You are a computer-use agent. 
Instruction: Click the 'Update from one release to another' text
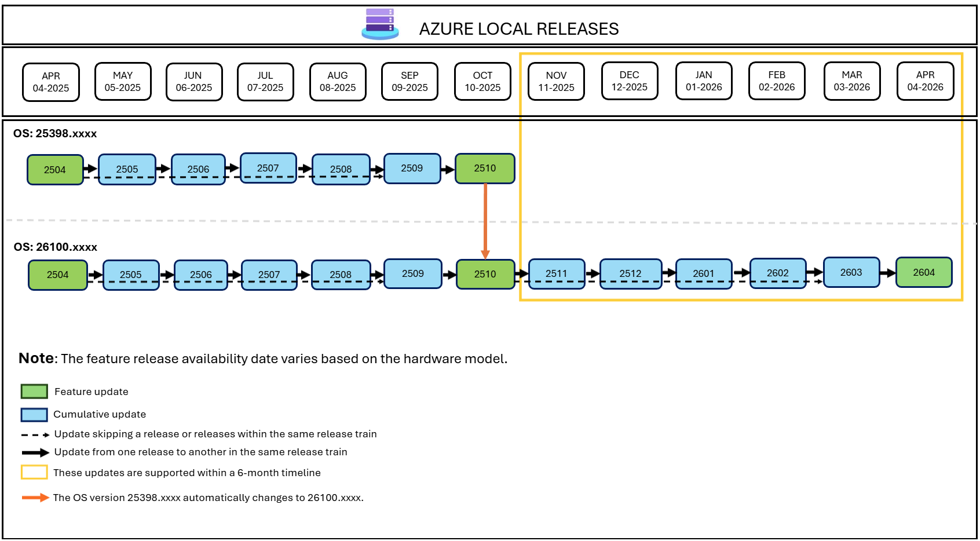click(x=201, y=452)
